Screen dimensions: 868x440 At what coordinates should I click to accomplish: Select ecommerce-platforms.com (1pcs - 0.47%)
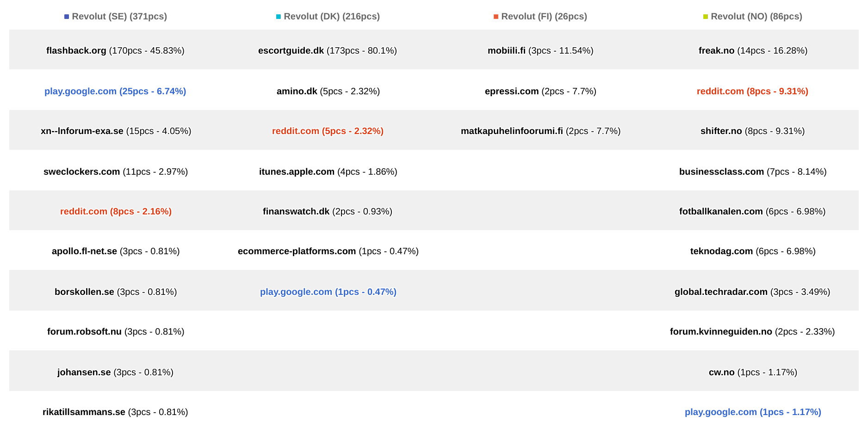[x=328, y=251]
